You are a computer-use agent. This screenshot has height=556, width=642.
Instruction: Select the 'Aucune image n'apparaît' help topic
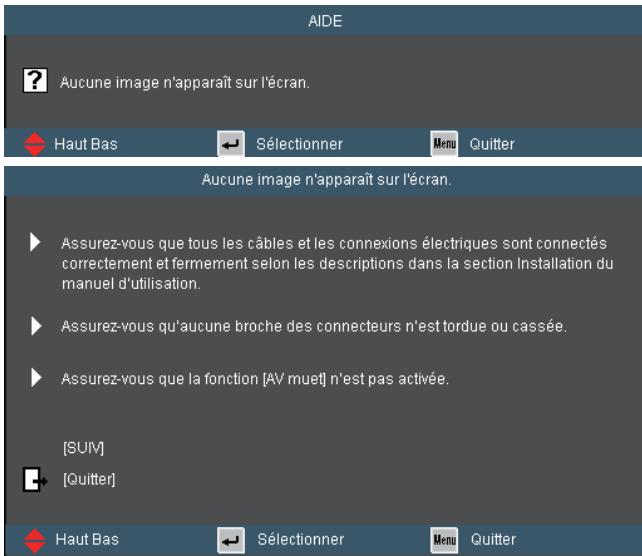pos(185,83)
